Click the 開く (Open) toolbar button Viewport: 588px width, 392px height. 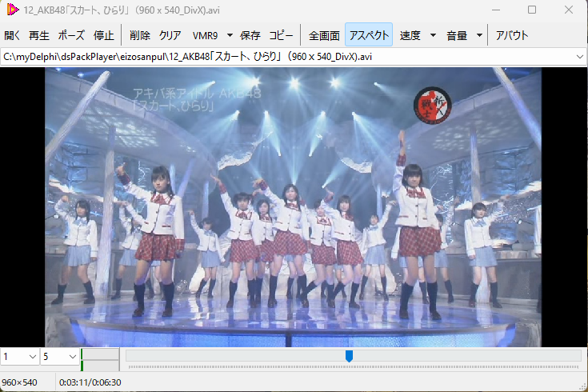(x=13, y=35)
